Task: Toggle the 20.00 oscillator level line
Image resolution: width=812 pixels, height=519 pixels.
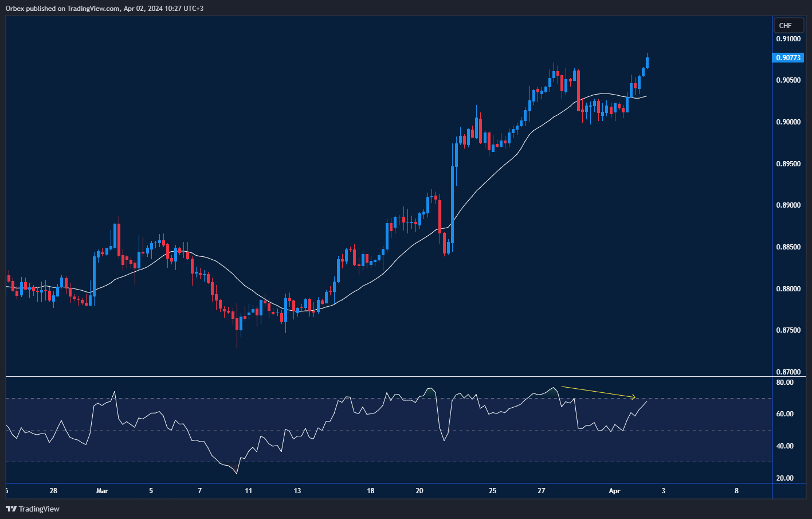Action: pyautogui.click(x=786, y=478)
